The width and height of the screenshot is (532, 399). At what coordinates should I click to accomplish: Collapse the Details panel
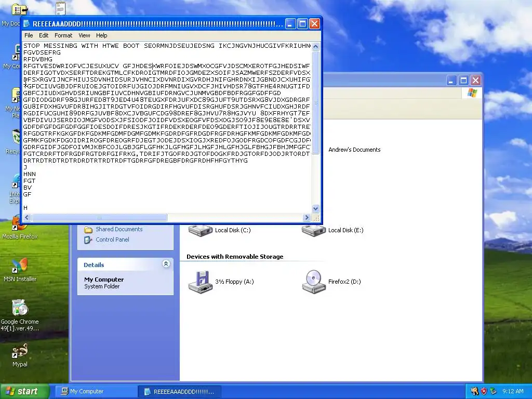pyautogui.click(x=166, y=264)
